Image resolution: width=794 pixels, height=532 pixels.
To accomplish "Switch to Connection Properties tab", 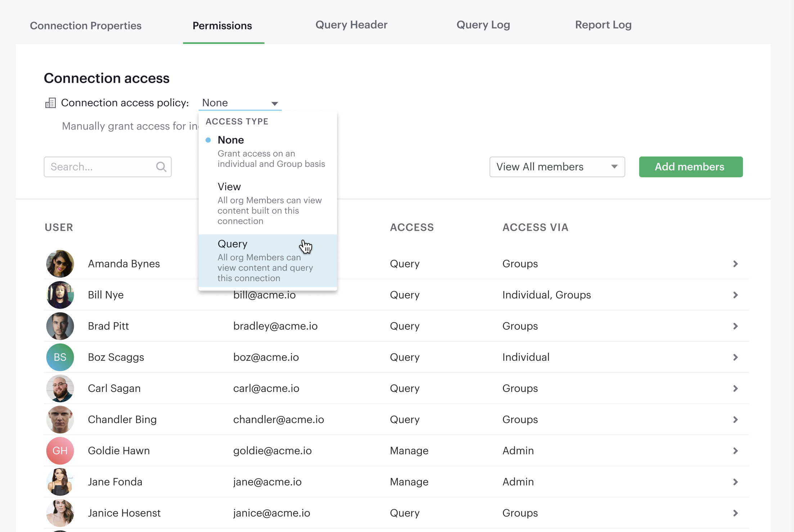I will point(86,26).
